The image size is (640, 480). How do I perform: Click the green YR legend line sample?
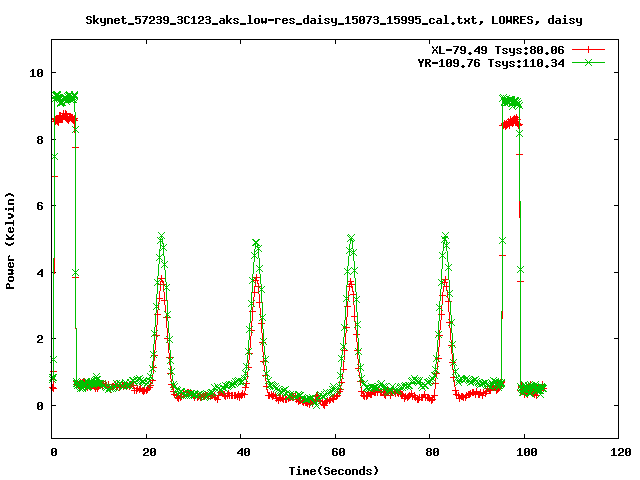point(588,62)
